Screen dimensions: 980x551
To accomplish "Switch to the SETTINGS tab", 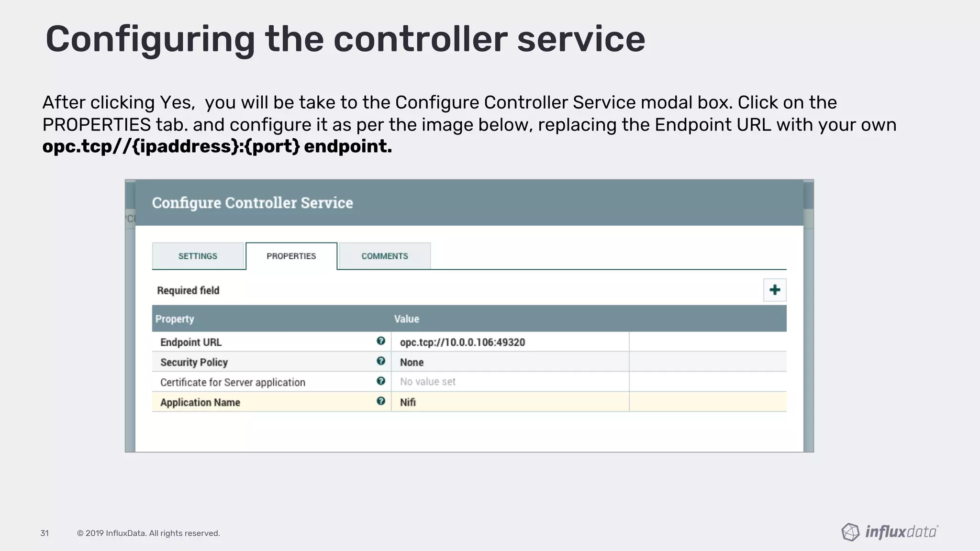I will coord(198,256).
